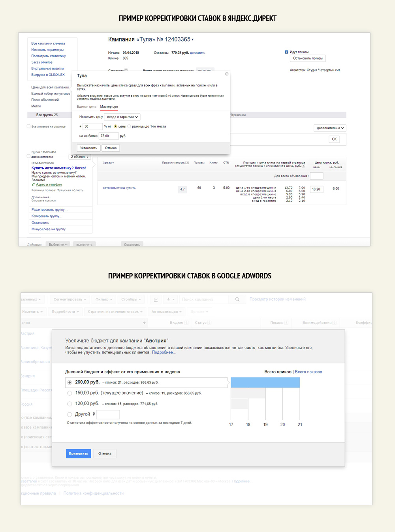Select the Другой custom budget radio

70,414
